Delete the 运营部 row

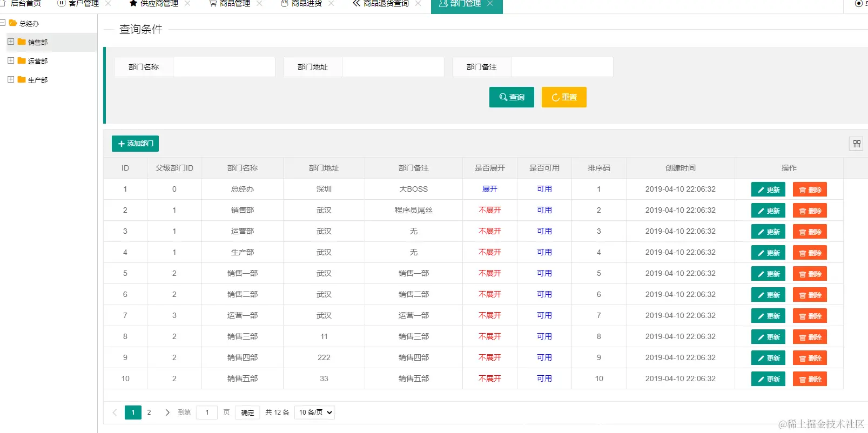pos(810,232)
